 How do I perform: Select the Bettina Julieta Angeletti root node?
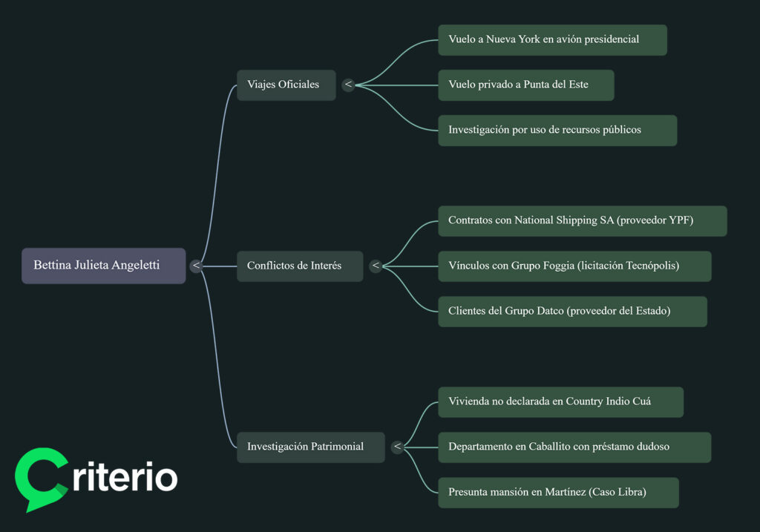103,265
